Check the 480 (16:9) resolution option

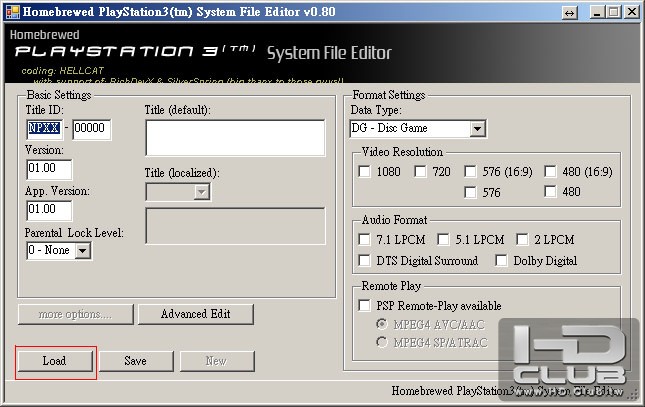[x=550, y=171]
